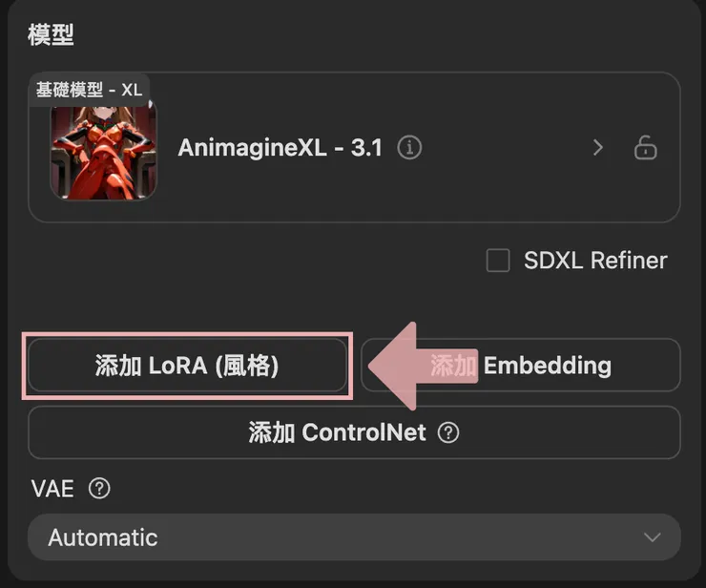Click the help icon next to VAE
Screen dimensions: 706x588
tap(99, 489)
